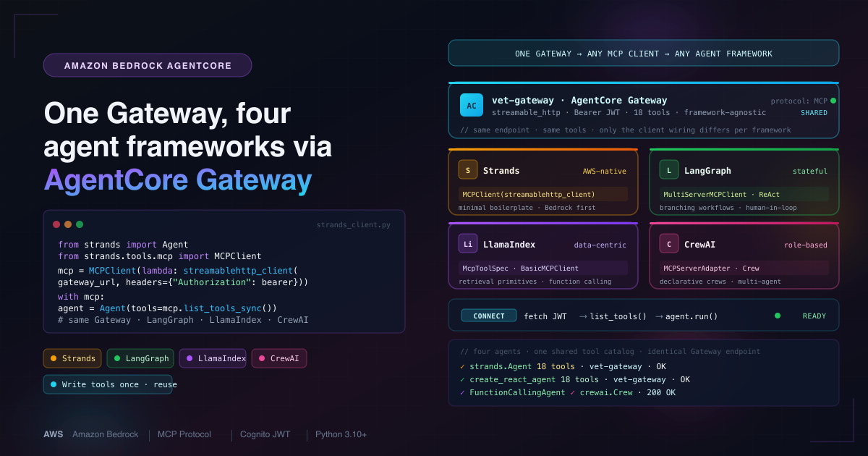Click the retrieval primitives · function calling caption
Screen dimensions: 868x456
tap(535, 282)
